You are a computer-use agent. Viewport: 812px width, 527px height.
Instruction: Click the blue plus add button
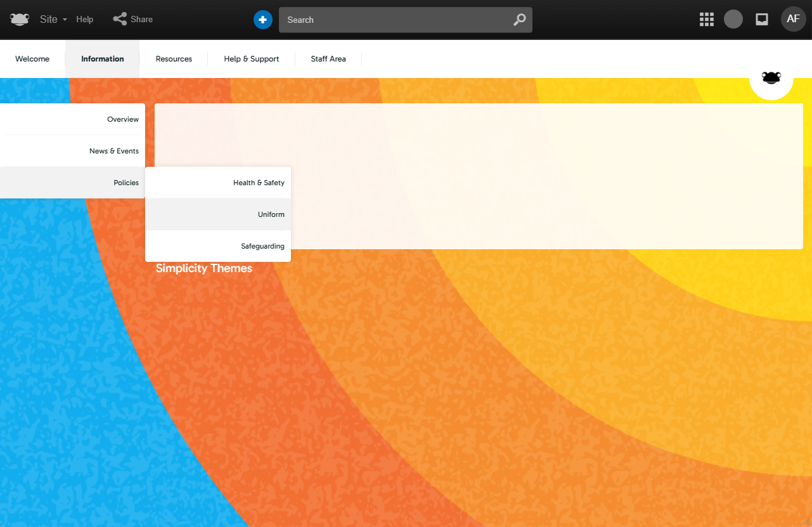coord(262,20)
